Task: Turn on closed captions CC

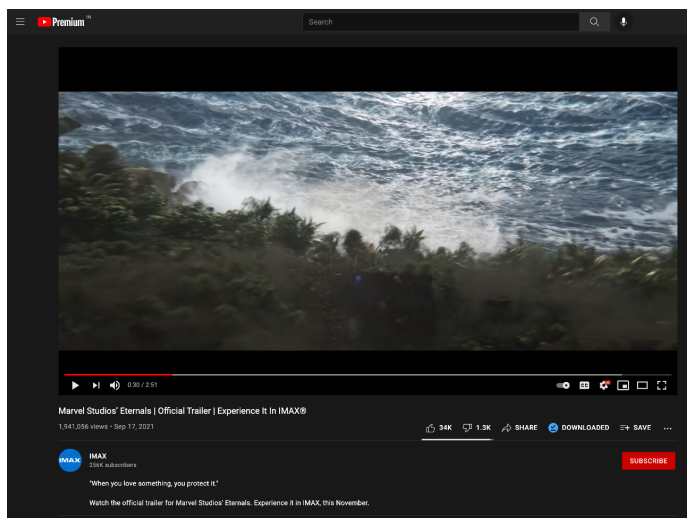Action: coord(584,386)
